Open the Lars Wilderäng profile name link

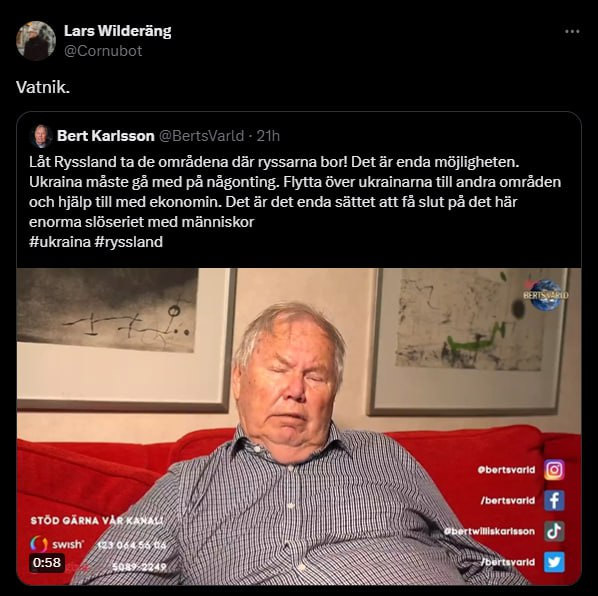click(x=117, y=31)
